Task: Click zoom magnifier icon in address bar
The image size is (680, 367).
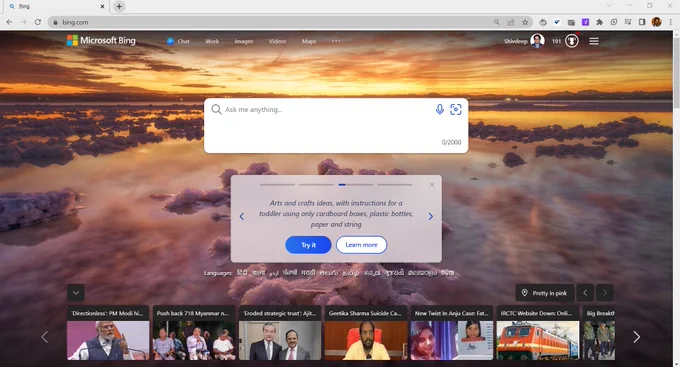Action: (497, 22)
